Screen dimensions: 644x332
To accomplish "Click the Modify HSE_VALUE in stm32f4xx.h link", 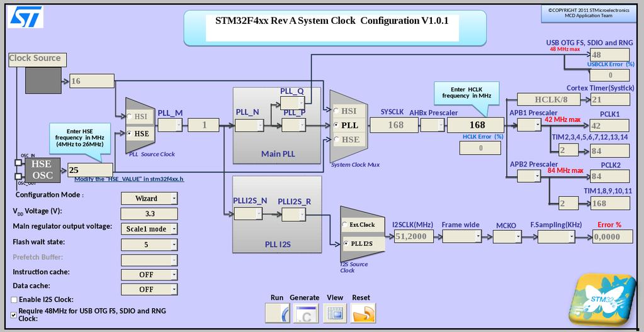I will (x=129, y=179).
